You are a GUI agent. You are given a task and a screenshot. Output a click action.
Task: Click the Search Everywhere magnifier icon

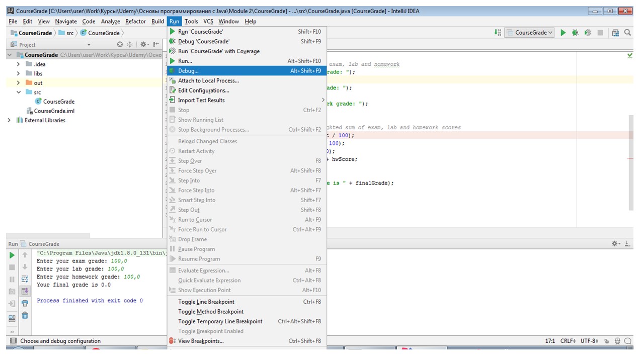[628, 33]
